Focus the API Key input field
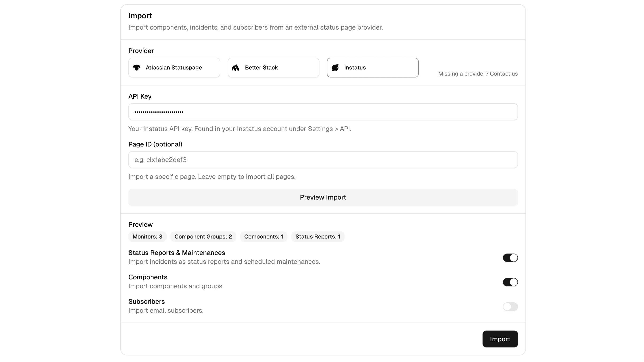644x362 pixels. [x=322, y=112]
